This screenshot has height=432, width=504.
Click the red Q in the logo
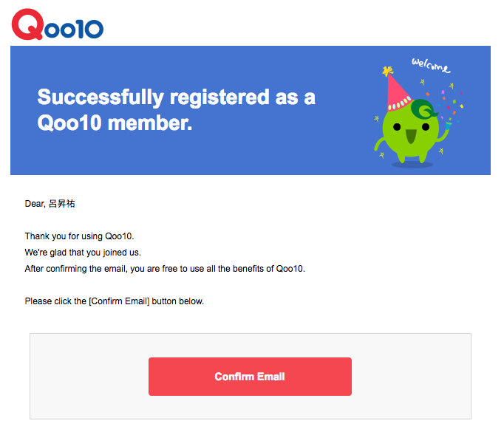[x=27, y=24]
